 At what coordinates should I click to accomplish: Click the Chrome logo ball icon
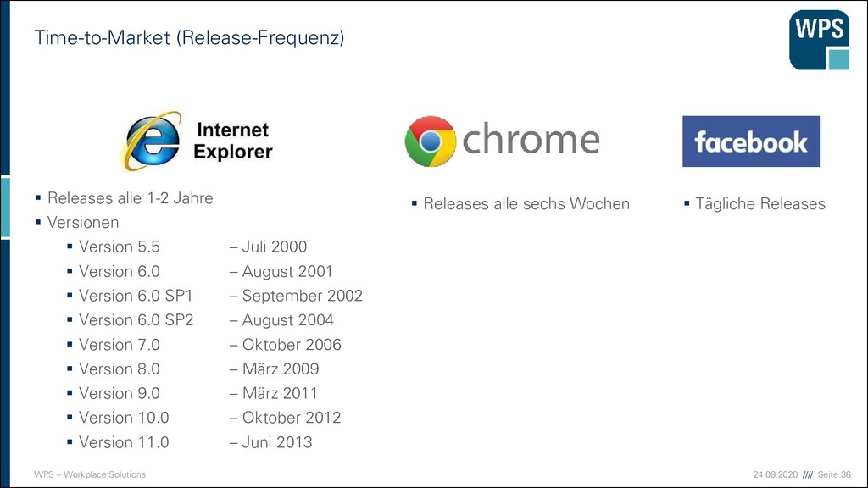430,141
